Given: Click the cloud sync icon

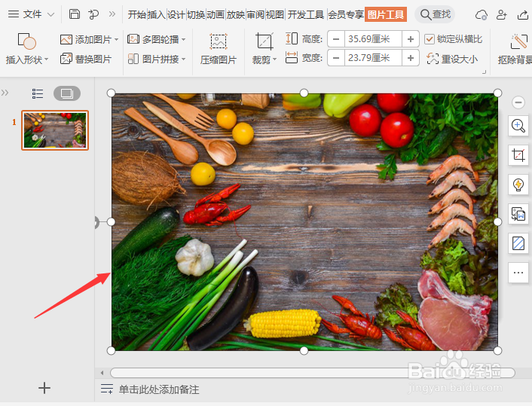Looking at the screenshot, I should [482, 14].
